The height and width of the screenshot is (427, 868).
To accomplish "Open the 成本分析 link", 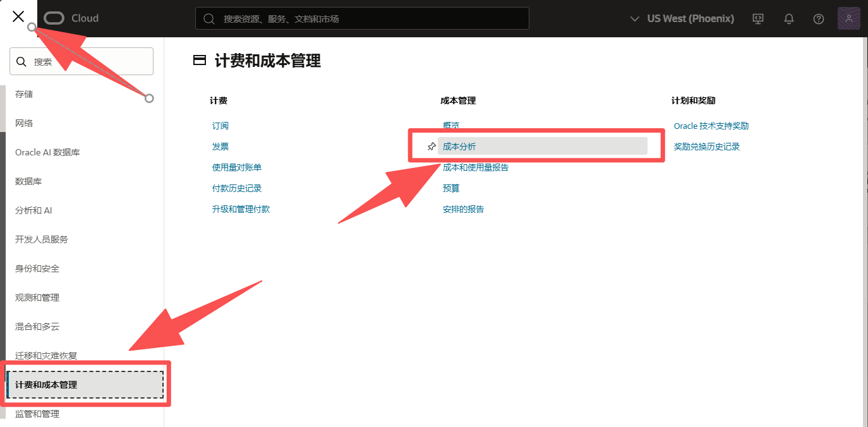I will tap(459, 147).
